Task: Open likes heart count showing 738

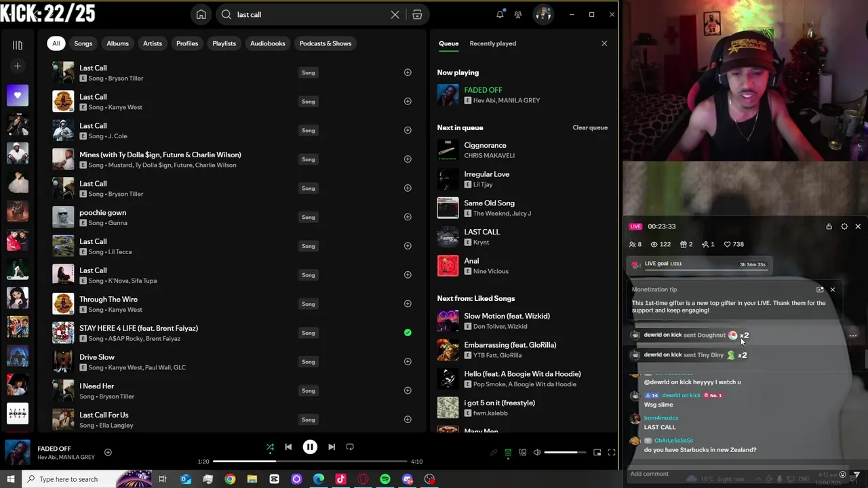Action: 734,245
